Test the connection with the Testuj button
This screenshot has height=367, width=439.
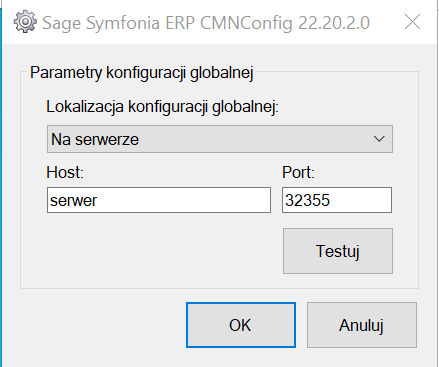pos(338,251)
